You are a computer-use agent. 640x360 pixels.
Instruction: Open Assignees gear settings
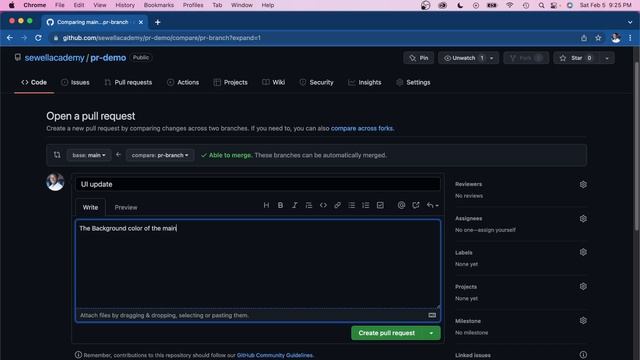tap(583, 219)
